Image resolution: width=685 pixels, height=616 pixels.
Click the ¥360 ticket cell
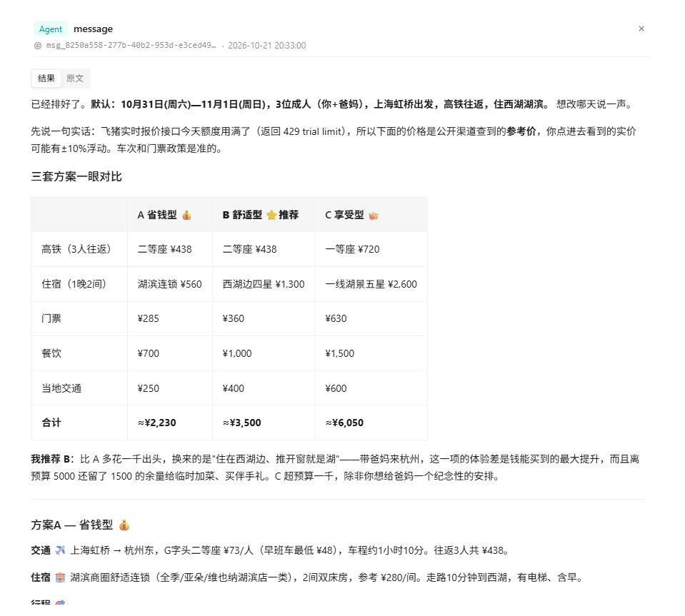point(264,318)
